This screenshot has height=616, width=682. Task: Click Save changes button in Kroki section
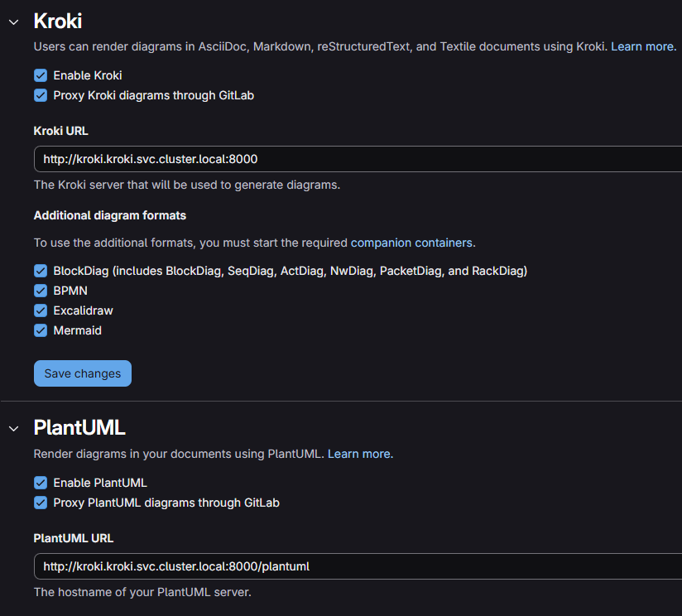[x=83, y=373]
